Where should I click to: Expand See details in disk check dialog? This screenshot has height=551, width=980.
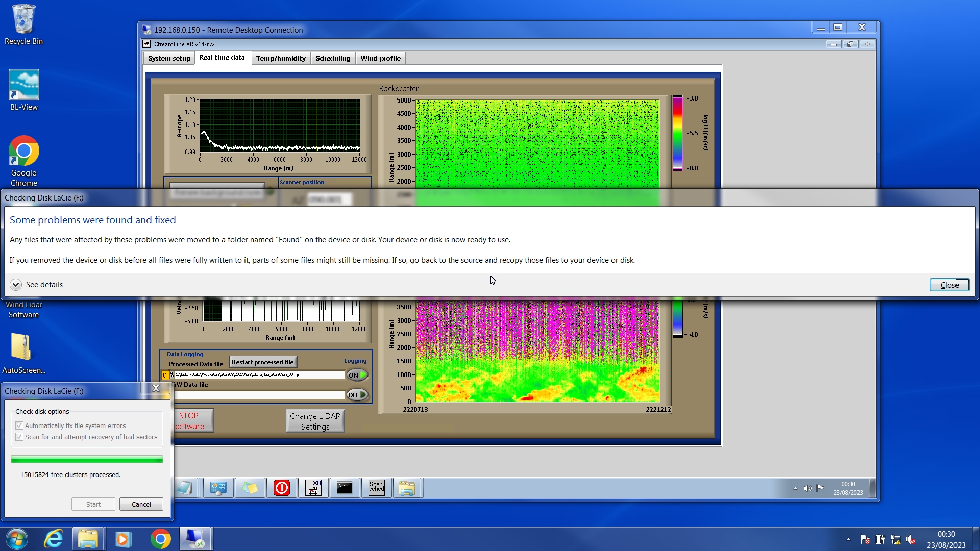[x=16, y=285]
